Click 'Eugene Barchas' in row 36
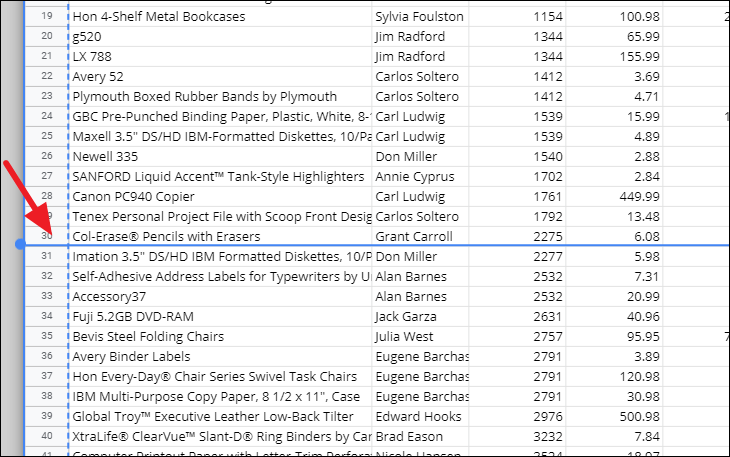The height and width of the screenshot is (457, 730). pyautogui.click(x=420, y=356)
